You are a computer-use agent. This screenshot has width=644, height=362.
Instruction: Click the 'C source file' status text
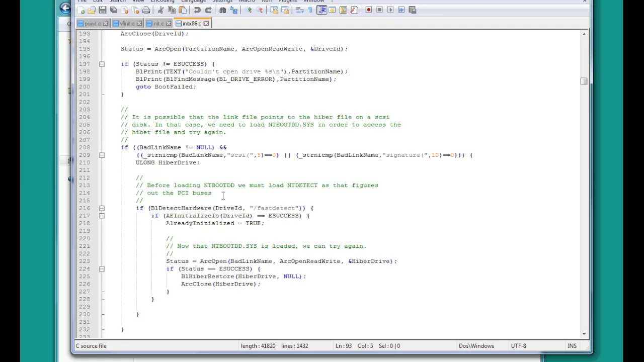click(91, 346)
